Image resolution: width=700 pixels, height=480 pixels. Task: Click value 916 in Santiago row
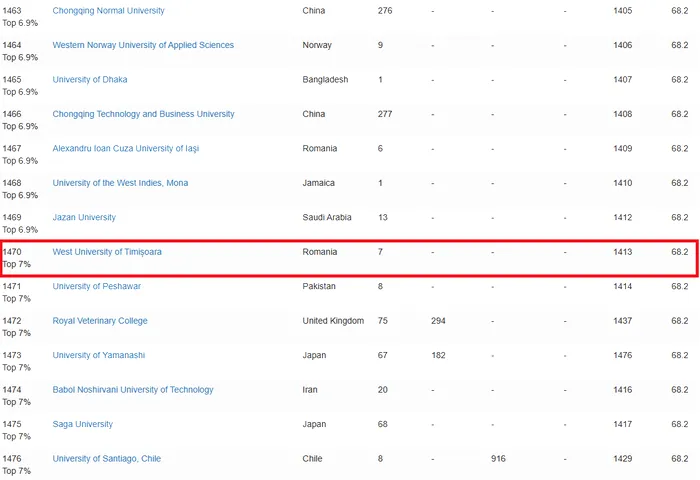498,459
